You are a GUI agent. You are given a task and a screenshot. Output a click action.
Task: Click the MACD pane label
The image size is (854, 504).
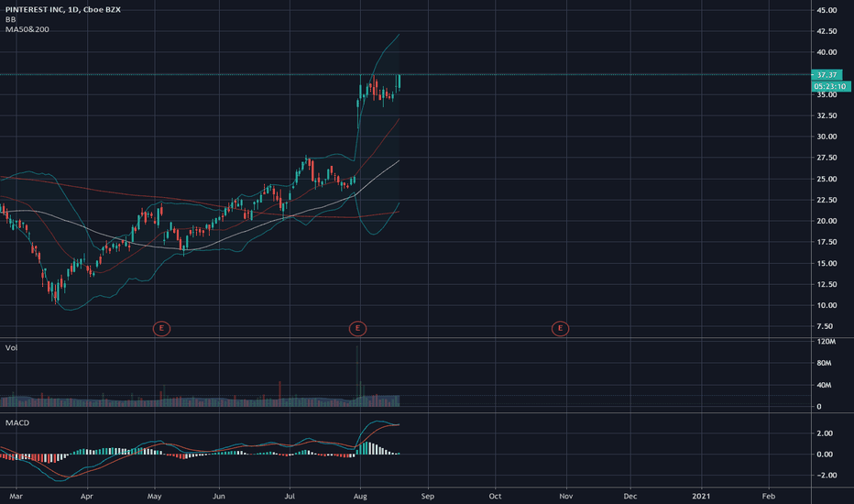17,422
